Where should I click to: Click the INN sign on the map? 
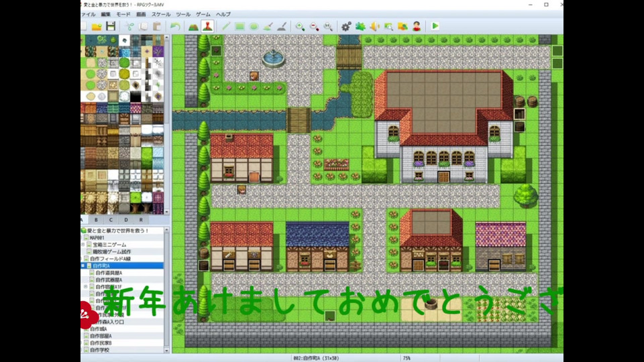click(418, 255)
